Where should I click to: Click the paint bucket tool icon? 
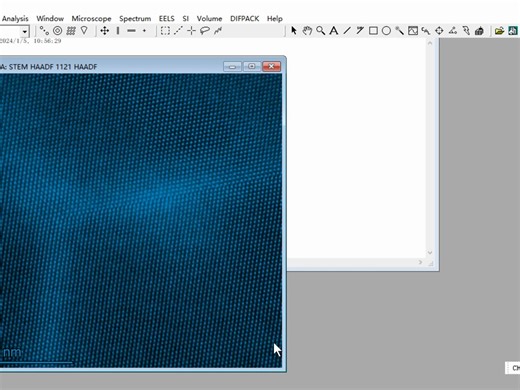(x=479, y=31)
